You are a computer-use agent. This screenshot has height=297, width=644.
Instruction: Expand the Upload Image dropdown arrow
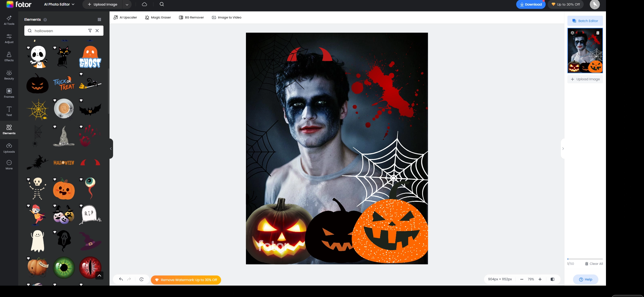pyautogui.click(x=127, y=4)
